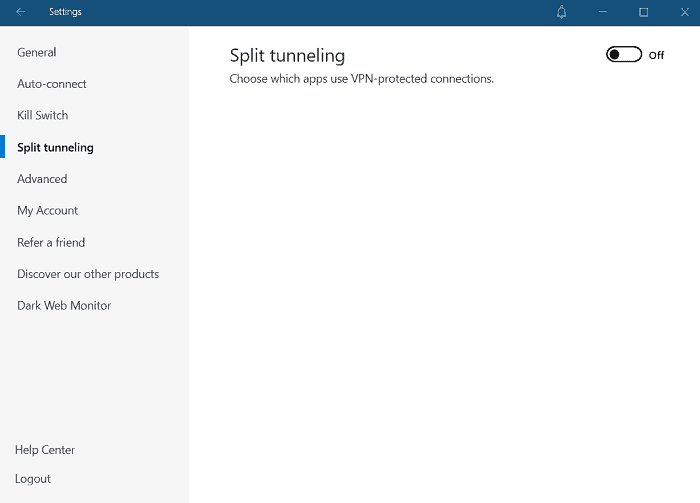Visit the Help Center link

[45, 450]
